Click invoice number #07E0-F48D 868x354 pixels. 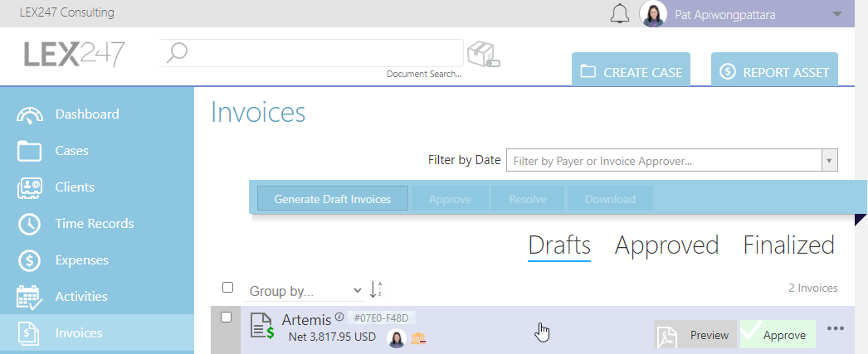tap(380, 318)
